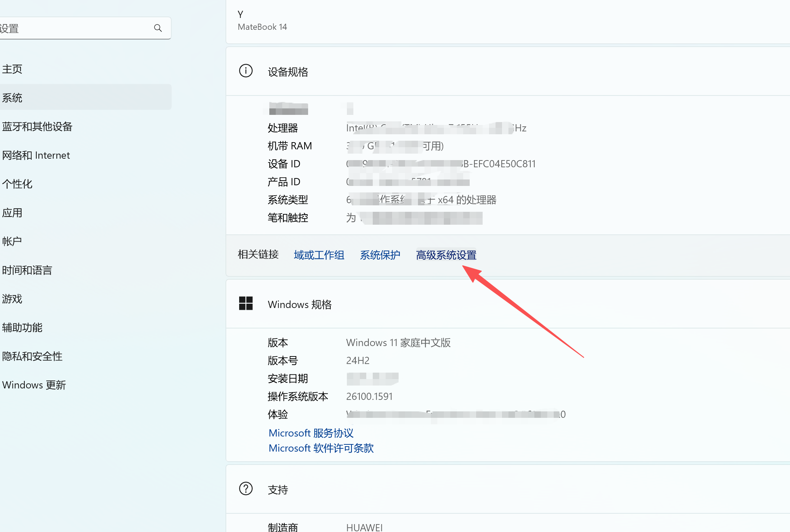
Task: Navigate to 应用 settings
Action: (13, 213)
